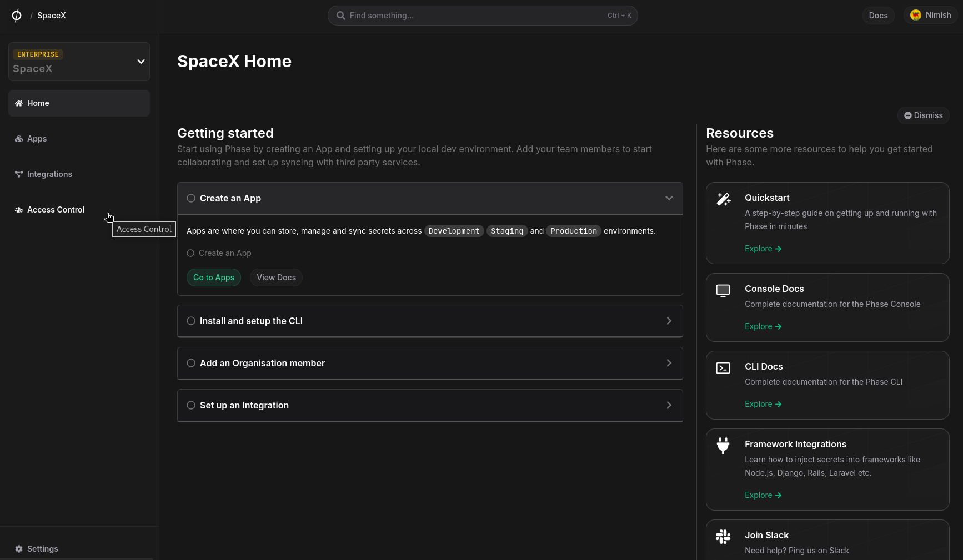The width and height of the screenshot is (963, 560).
Task: Click the Access Control users icon
Action: coord(19,210)
